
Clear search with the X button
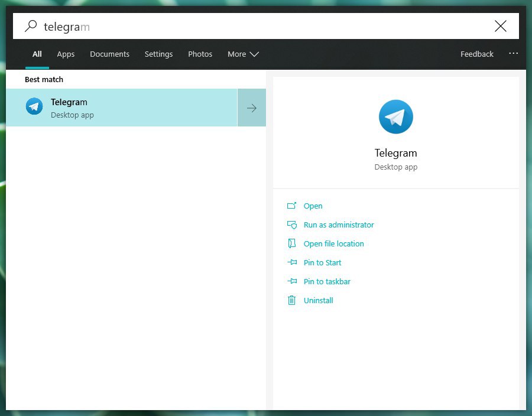[501, 26]
